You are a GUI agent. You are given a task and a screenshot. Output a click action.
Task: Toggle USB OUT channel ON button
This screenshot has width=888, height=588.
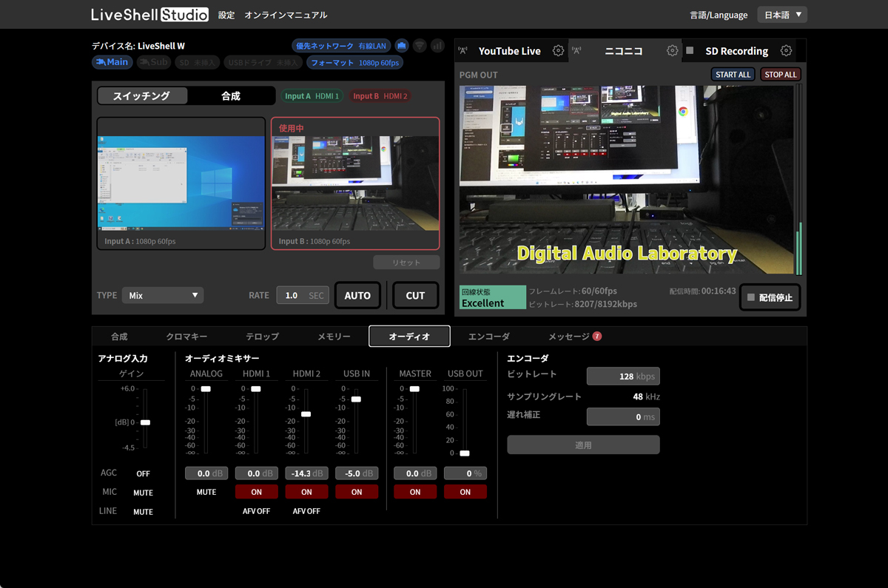pyautogui.click(x=465, y=492)
